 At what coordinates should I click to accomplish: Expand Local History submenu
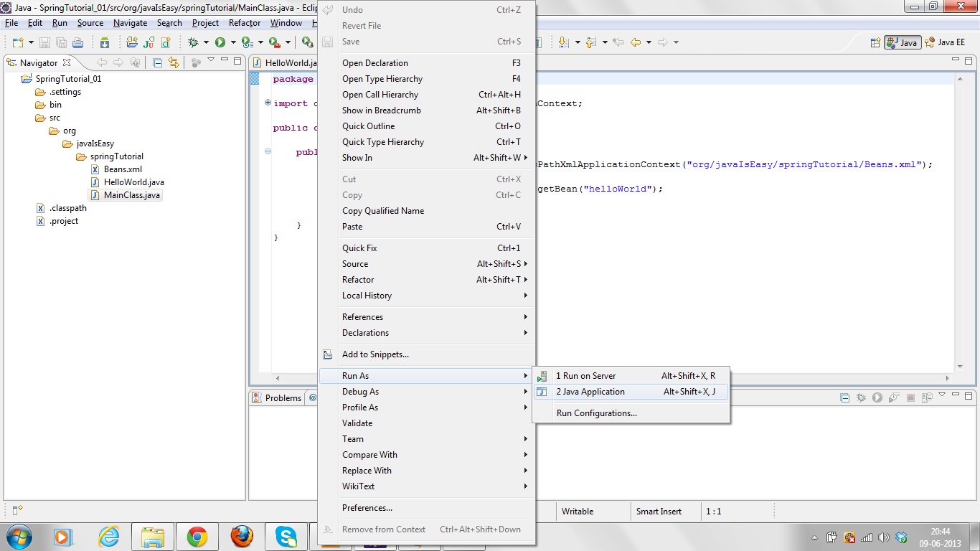(427, 296)
